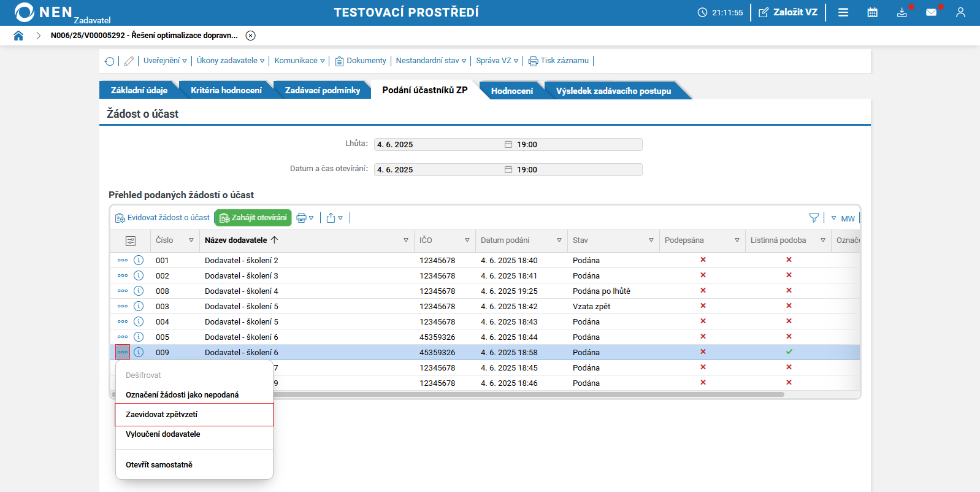The height and width of the screenshot is (492, 980).
Task: Click the filter funnel icon
Action: click(814, 218)
